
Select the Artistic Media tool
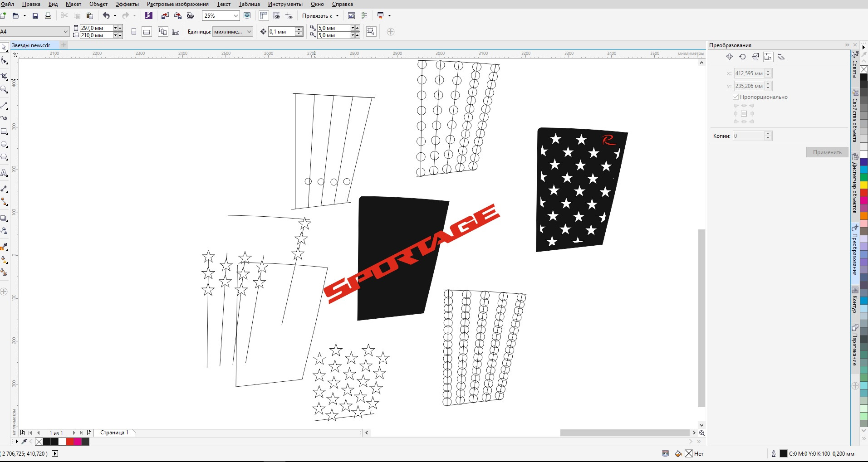coord(4,118)
